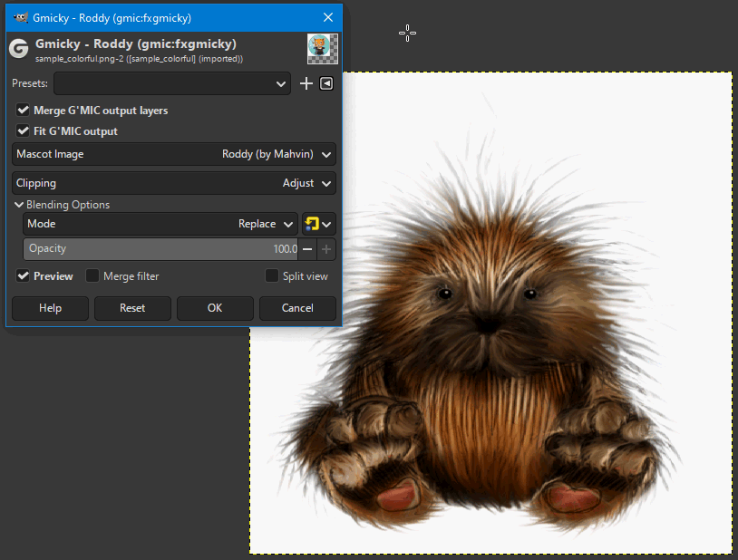
Task: Open the Clipping dropdown
Action: (174, 183)
